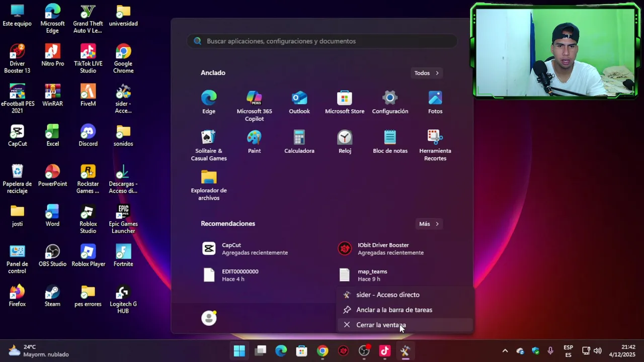Select the Excel desktop shortcut

(52, 136)
